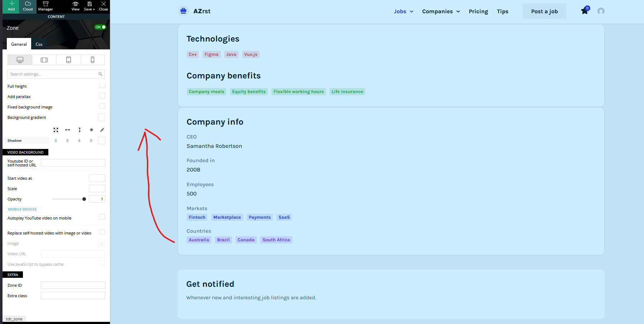Toggle the Zone ON switch

(x=100, y=27)
